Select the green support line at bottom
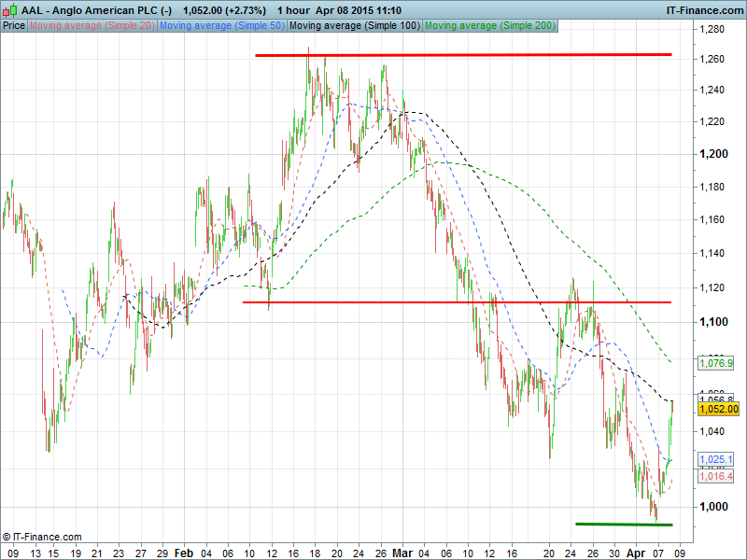Viewport: 747px width, 560px height. 623,524
